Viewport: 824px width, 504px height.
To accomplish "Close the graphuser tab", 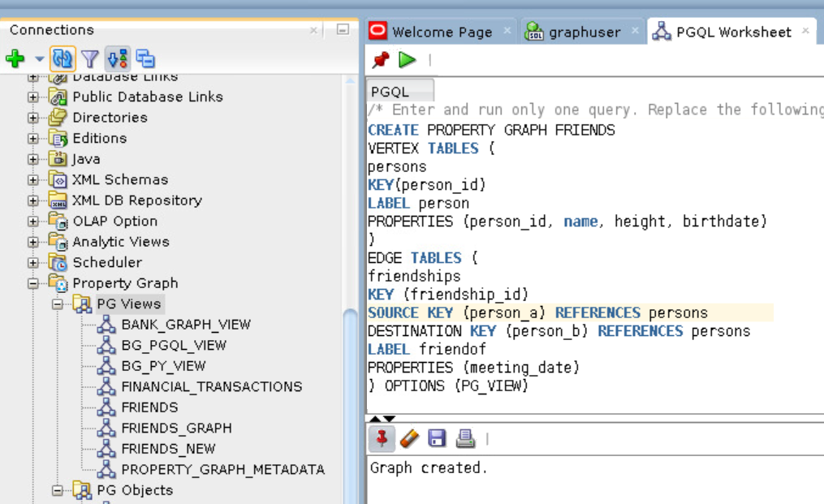I will pos(636,31).
